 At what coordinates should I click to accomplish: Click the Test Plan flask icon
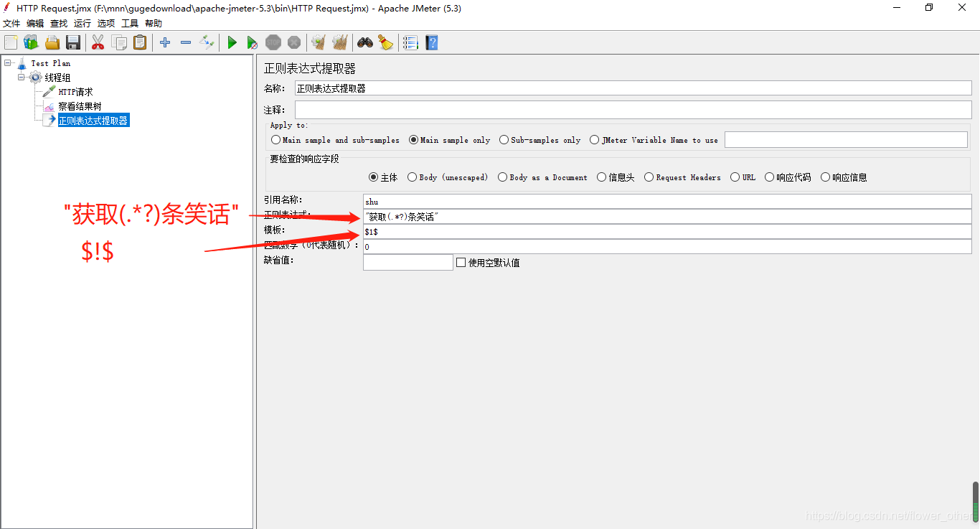[x=22, y=63]
